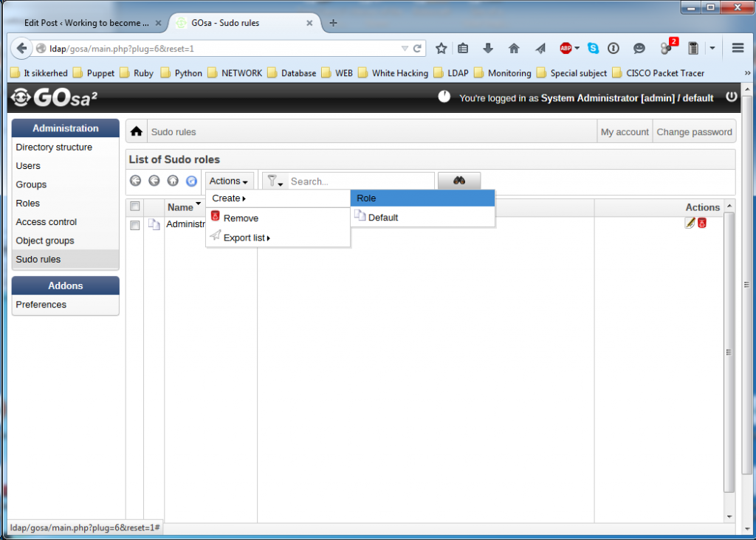Open Roles in the sidebar
Image resolution: width=756 pixels, height=540 pixels.
click(x=27, y=204)
